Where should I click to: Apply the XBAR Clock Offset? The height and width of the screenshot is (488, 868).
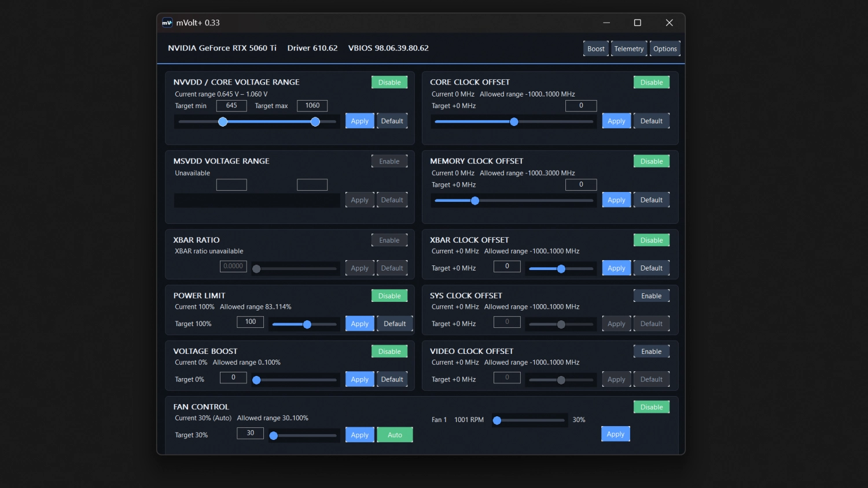(x=616, y=268)
